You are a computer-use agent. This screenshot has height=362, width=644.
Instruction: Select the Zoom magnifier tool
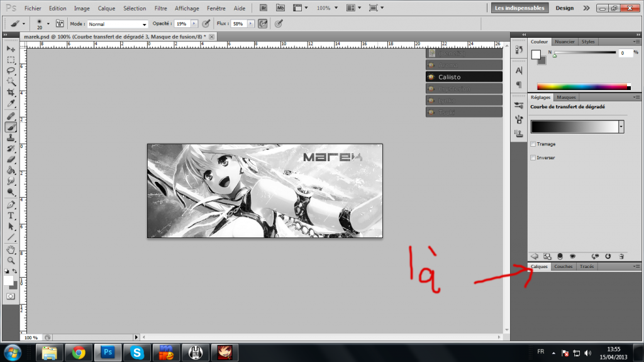click(x=11, y=261)
